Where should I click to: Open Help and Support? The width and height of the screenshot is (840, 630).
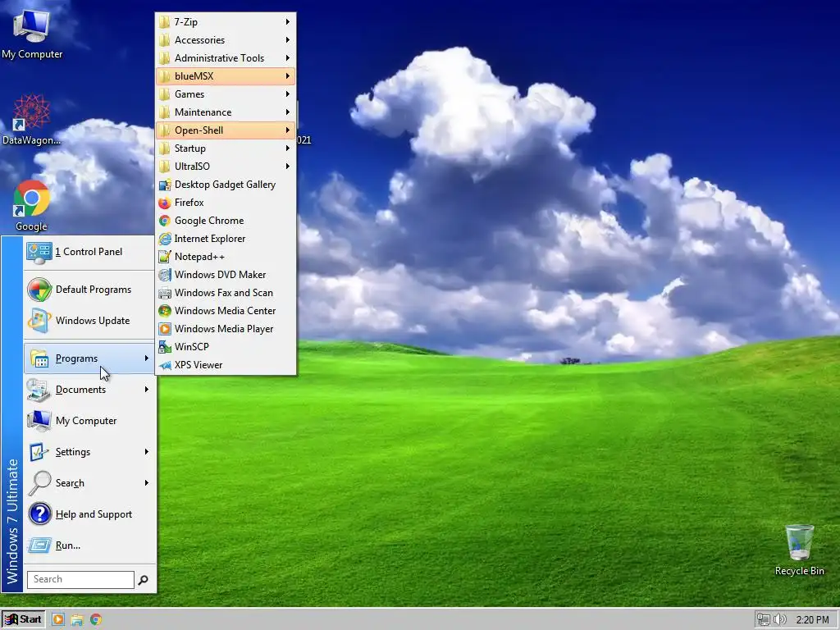[x=89, y=514]
